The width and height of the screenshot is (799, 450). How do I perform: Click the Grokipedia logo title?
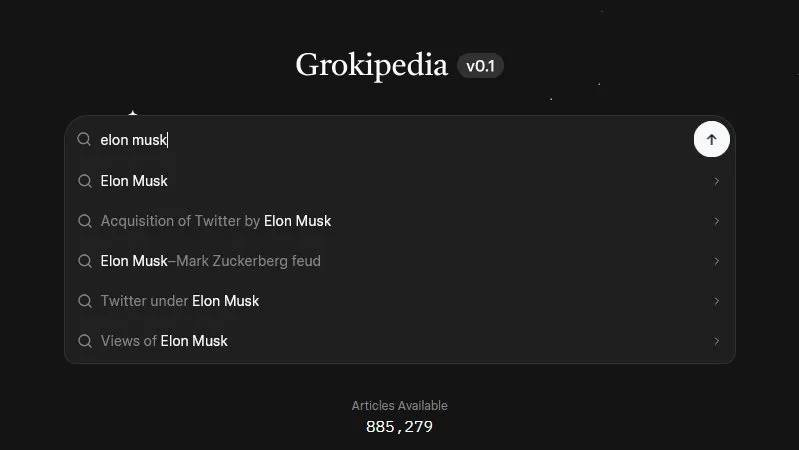coord(371,65)
